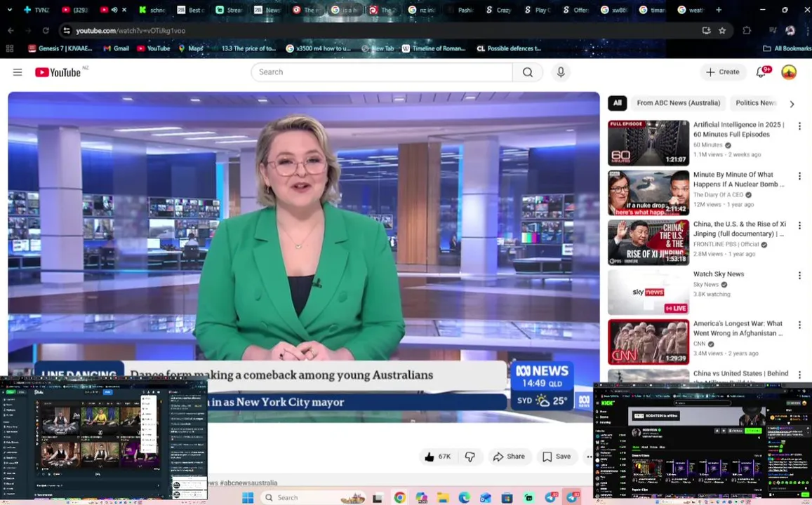The width and height of the screenshot is (812, 505).
Task: Like the video (67K)
Action: pyautogui.click(x=438, y=457)
